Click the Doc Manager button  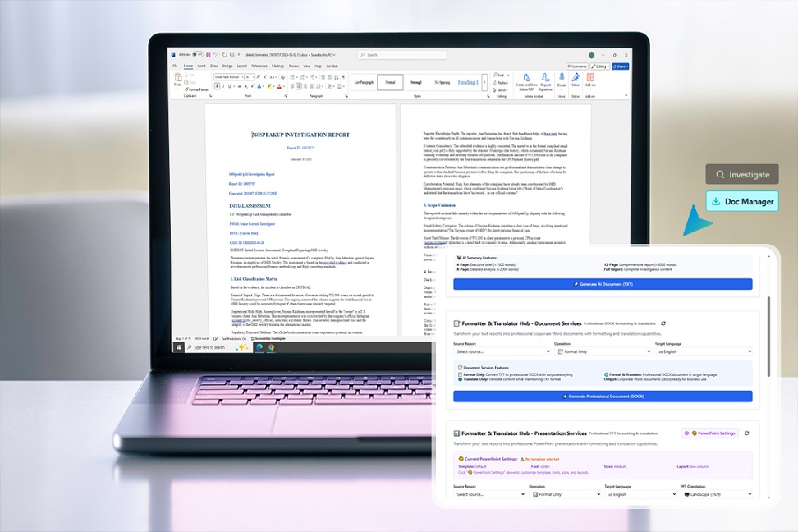(x=742, y=201)
